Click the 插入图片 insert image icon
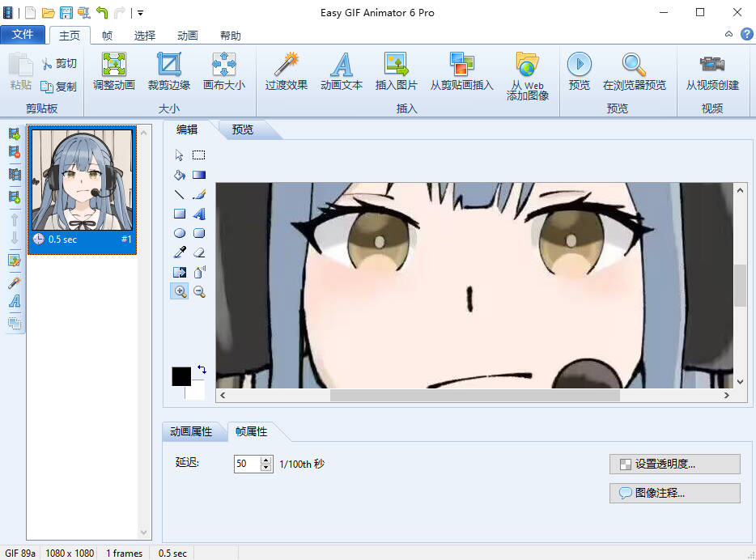The height and width of the screenshot is (560, 756). point(397,71)
